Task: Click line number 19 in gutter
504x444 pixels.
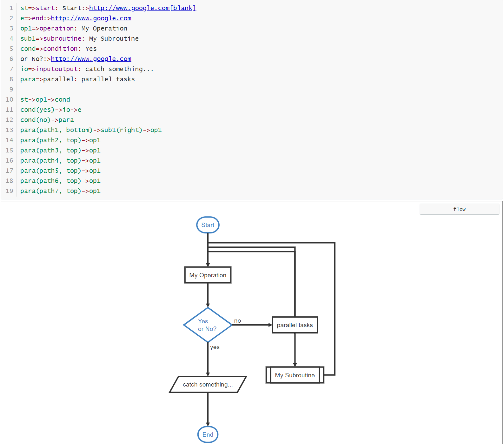Action: (10, 191)
